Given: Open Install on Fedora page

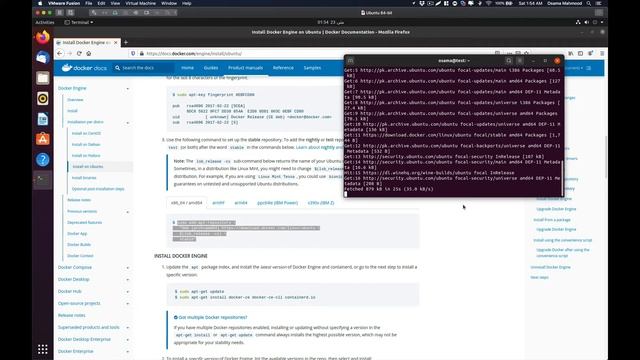Looking at the screenshot, I should (86, 156).
